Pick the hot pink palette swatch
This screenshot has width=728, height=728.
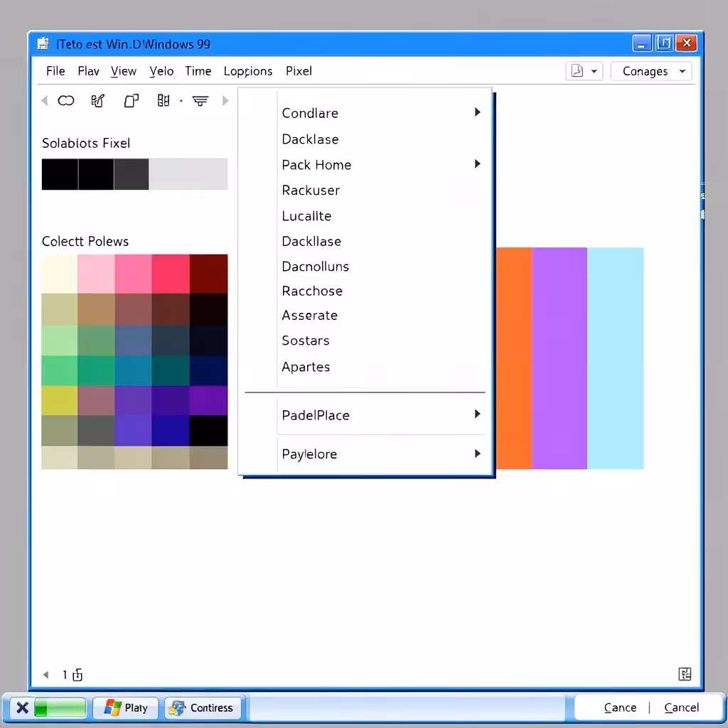coord(133,274)
